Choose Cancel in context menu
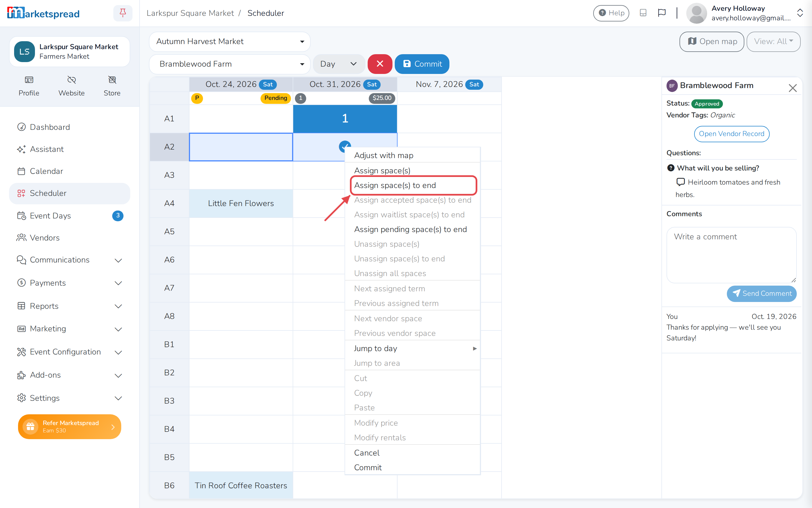The width and height of the screenshot is (812, 508). (412, 453)
